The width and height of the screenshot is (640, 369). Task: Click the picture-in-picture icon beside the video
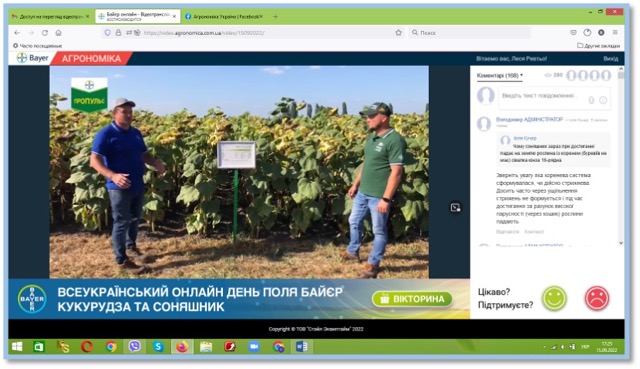pos(456,207)
